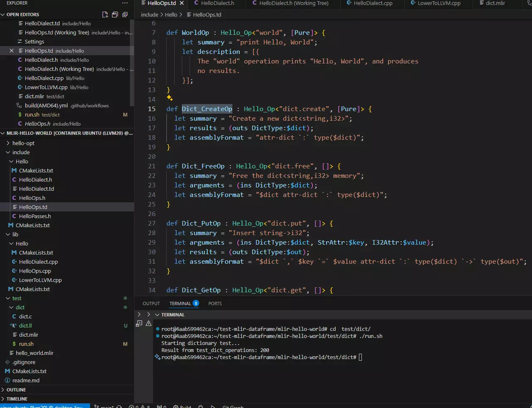Click 'HelloOps.td' in the breadcrumb path
This screenshot has height=408, width=532.
[207, 15]
